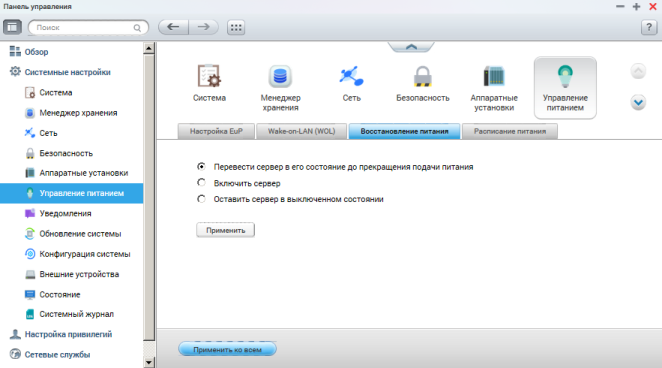Select Оставить сервер в выключенном состоянии option
This screenshot has width=662, height=368.
(201, 199)
